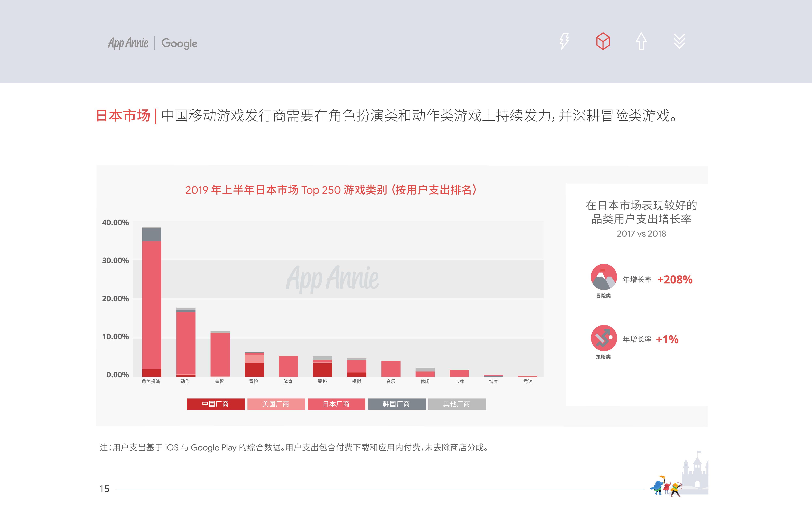
Task: Select the red cube icon
Action: coord(603,41)
